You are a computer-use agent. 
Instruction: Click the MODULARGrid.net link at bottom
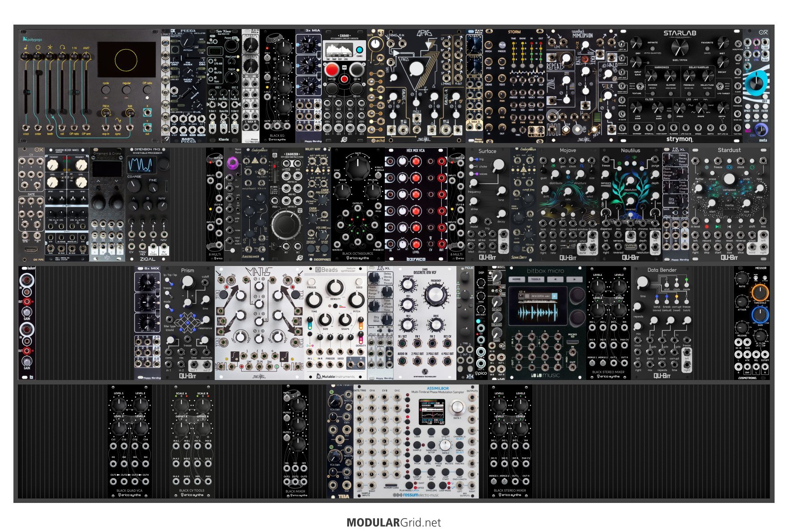pos(394,523)
